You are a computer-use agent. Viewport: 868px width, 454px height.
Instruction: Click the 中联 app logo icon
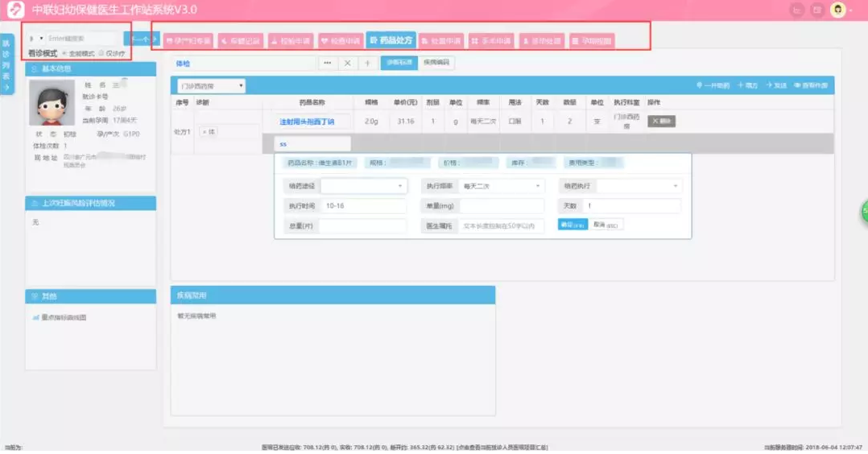15,10
